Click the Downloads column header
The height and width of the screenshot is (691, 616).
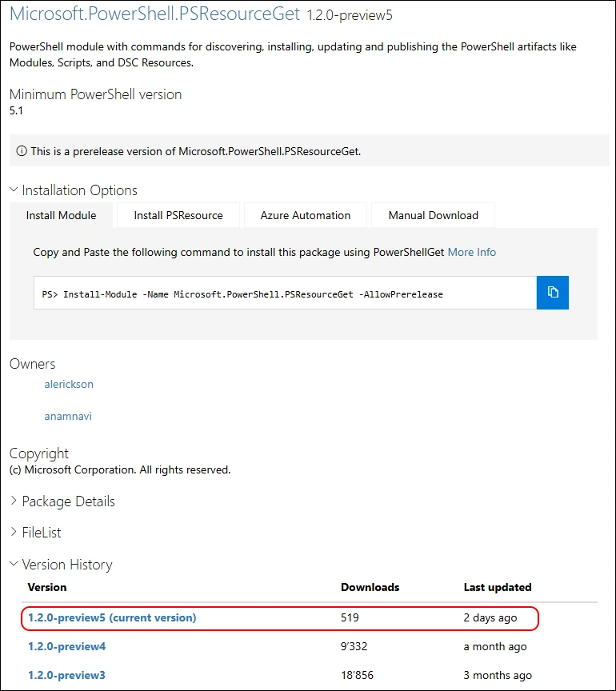[370, 587]
